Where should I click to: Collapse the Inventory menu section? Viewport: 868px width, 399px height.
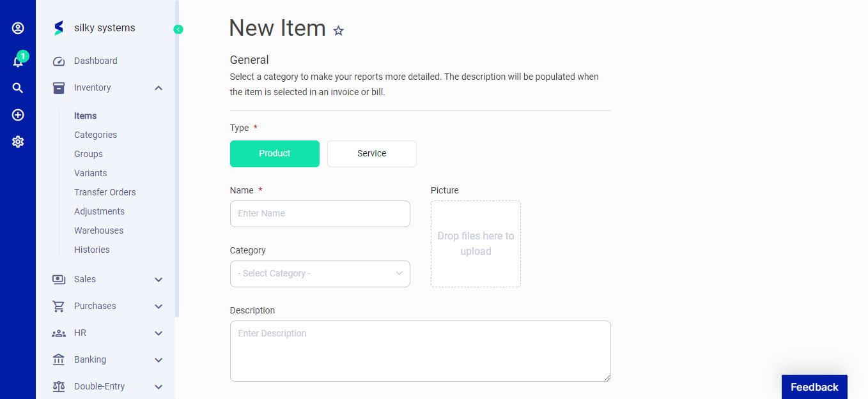tap(159, 88)
